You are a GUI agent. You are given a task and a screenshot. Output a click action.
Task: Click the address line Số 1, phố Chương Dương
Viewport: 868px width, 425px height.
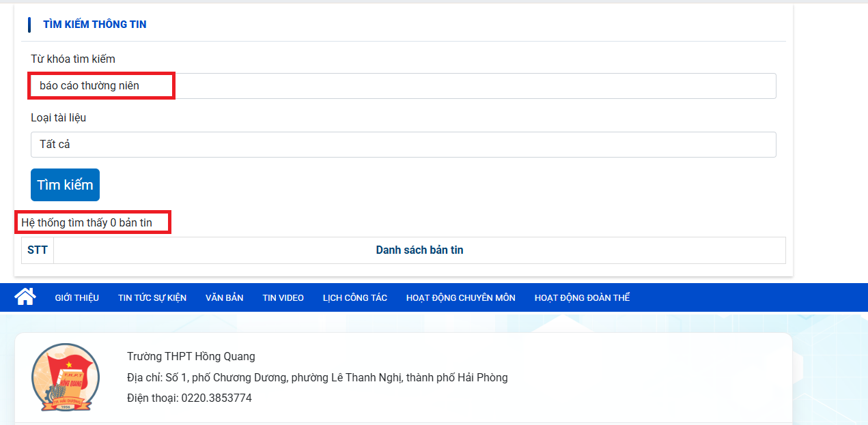[318, 378]
